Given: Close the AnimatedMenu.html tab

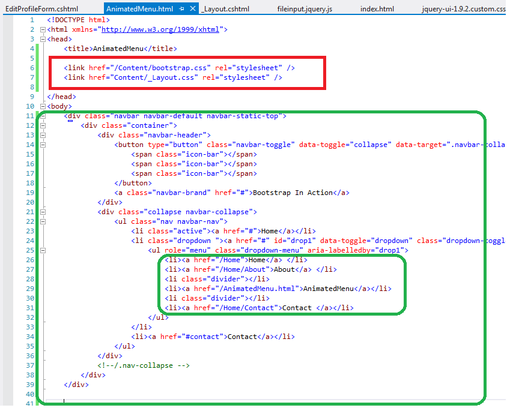Looking at the screenshot, I should click(x=193, y=8).
